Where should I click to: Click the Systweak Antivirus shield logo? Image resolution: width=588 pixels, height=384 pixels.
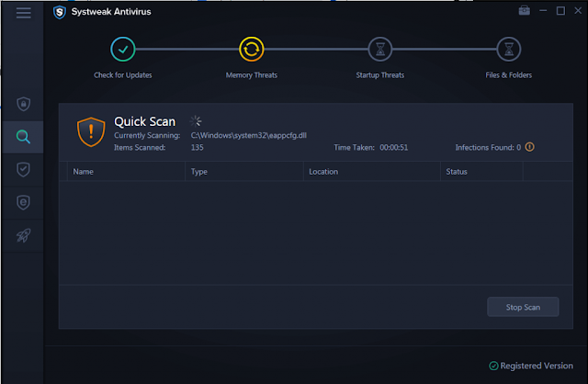tap(59, 12)
